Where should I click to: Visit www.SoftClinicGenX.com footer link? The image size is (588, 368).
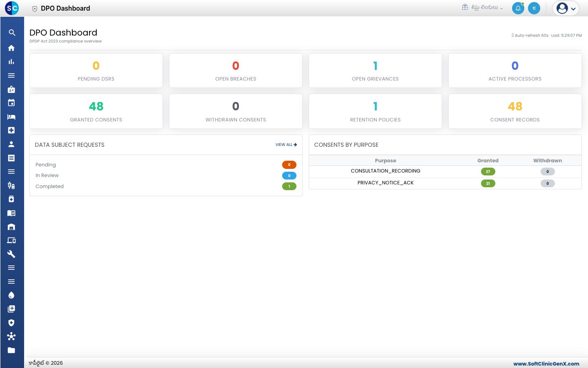tap(546, 364)
